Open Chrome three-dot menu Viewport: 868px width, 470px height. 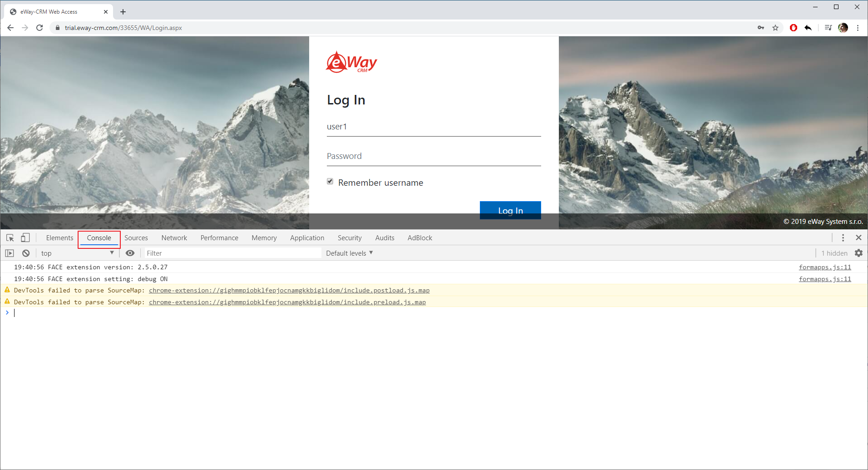[858, 28]
